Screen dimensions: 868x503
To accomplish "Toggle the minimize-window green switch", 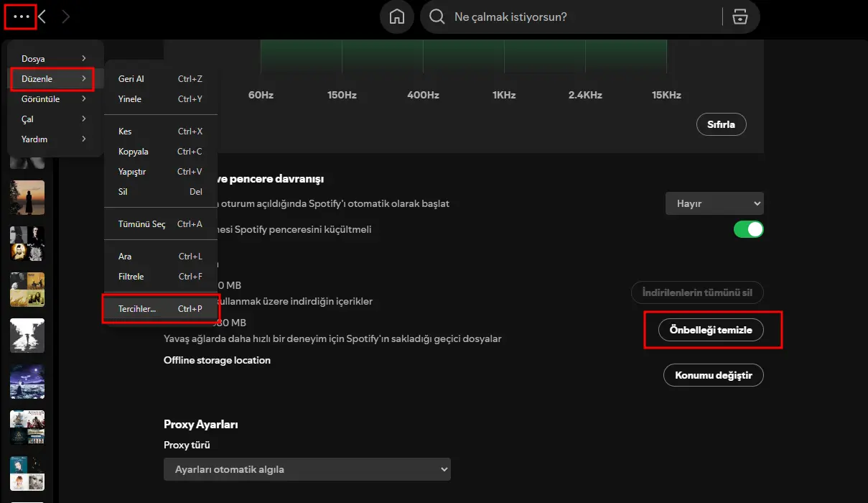I will 749,229.
